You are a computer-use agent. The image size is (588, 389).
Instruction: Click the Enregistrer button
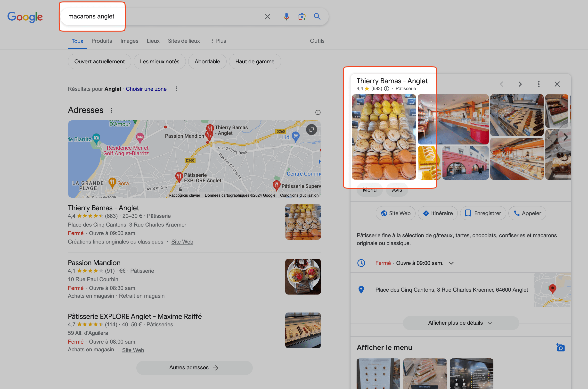pyautogui.click(x=483, y=213)
